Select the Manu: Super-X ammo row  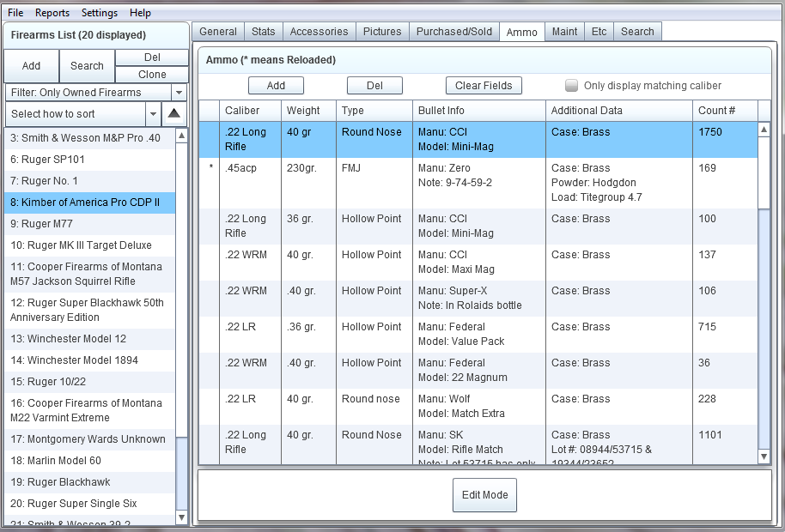(x=478, y=299)
